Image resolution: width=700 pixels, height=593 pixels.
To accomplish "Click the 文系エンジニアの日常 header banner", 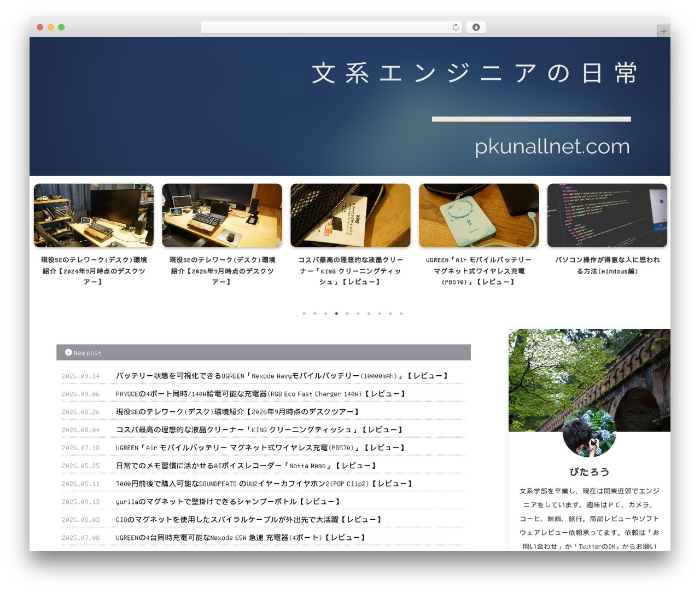I will (350, 107).
